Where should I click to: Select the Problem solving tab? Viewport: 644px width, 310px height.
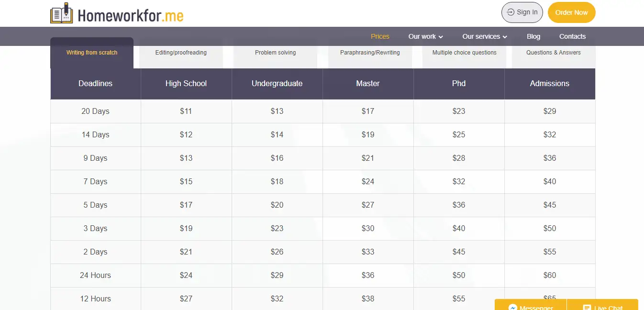coord(275,53)
